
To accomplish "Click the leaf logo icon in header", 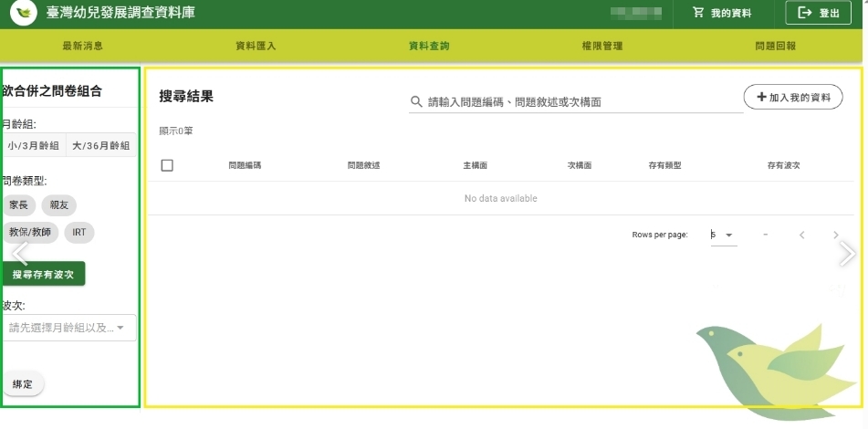I will (23, 14).
